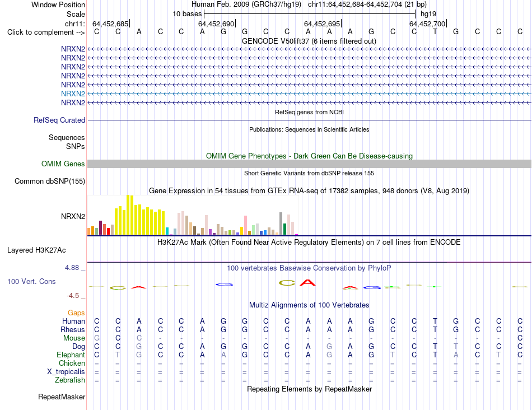The image size is (532, 410).
Task: Click large red A in conservation logo
Action: tap(308, 282)
